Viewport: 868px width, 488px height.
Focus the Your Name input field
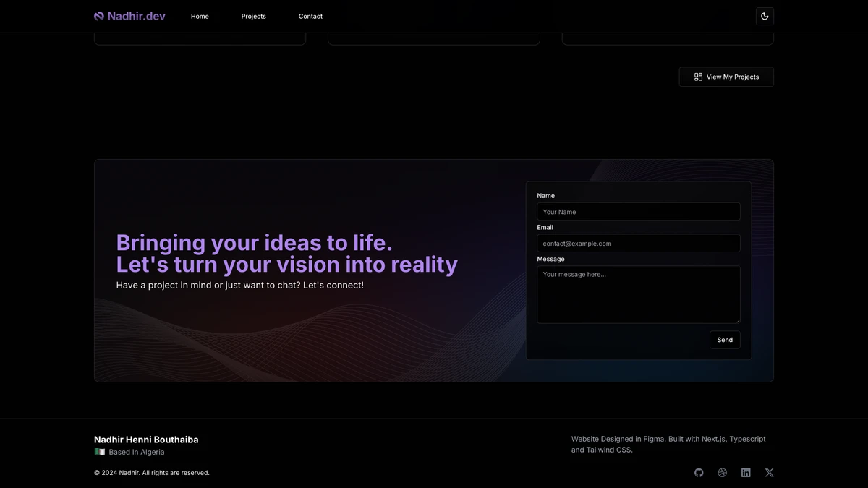(x=639, y=212)
